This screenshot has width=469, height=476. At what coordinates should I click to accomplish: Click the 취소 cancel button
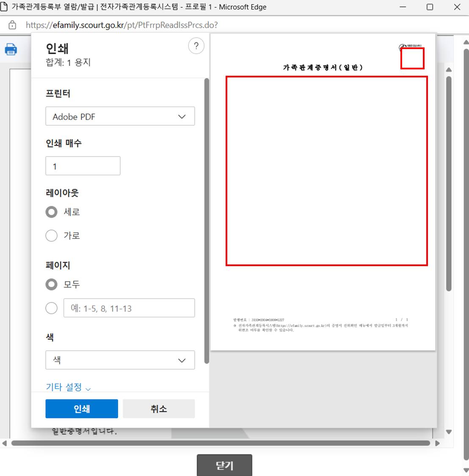click(159, 408)
